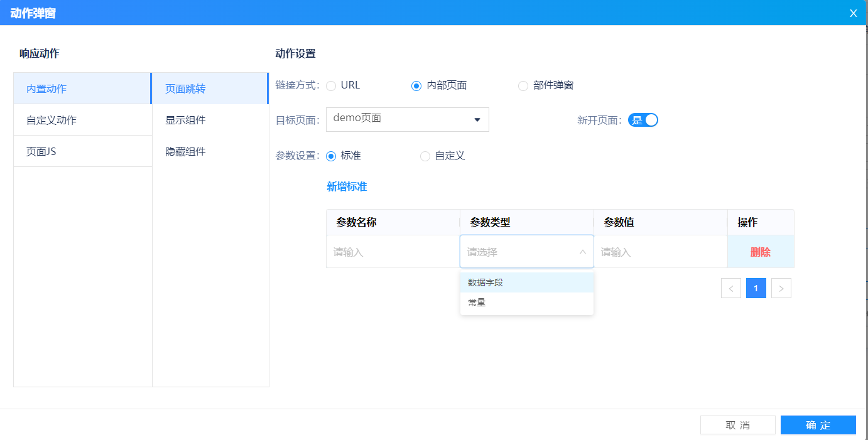Screen dimensions: 868x440
Task: Select the URL link type radio
Action: point(331,86)
